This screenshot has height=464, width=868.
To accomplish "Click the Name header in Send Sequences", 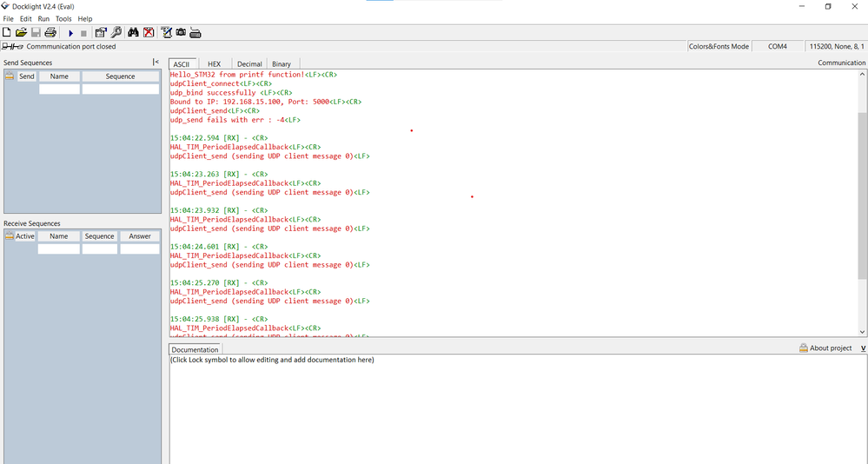I will point(59,76).
